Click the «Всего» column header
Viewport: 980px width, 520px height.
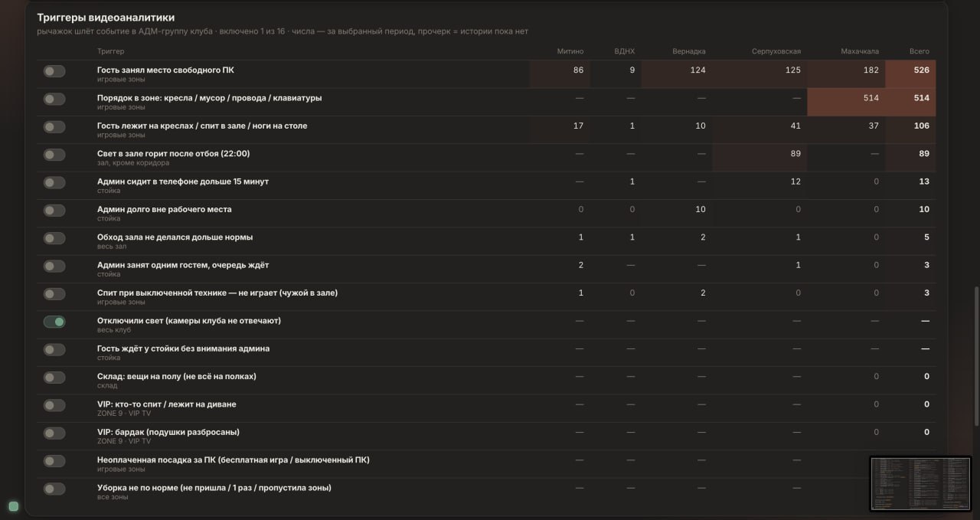click(920, 51)
